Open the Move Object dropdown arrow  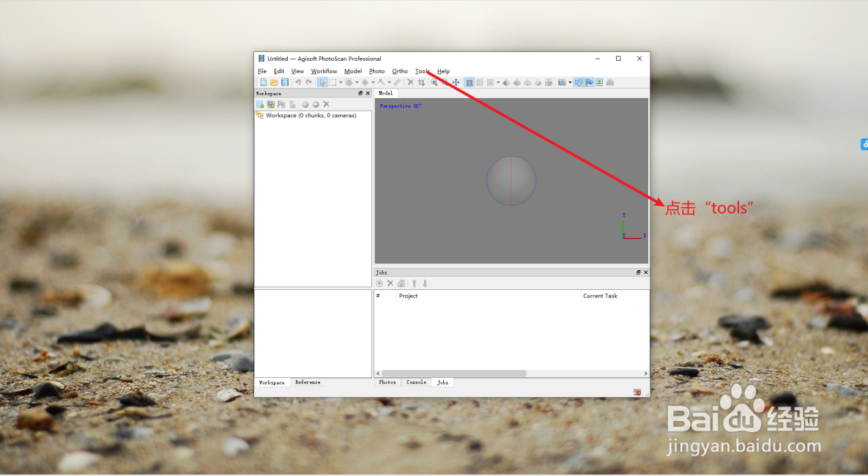click(373, 83)
